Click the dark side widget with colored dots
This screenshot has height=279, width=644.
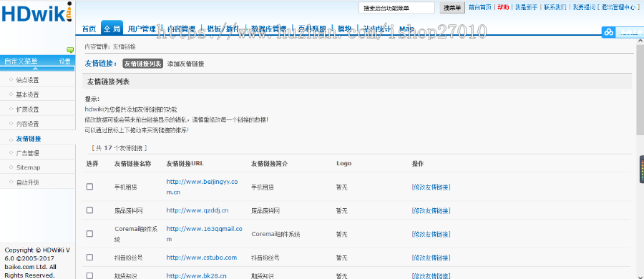point(642,170)
